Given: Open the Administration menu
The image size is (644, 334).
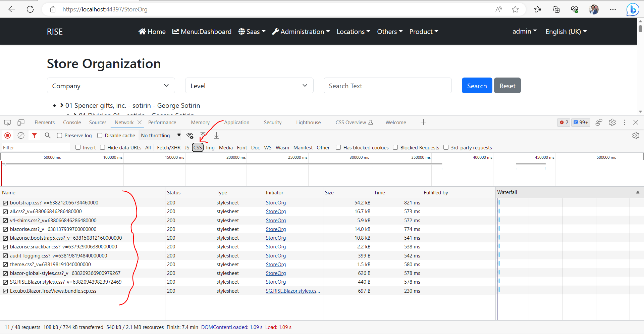Looking at the screenshot, I should coord(301,32).
